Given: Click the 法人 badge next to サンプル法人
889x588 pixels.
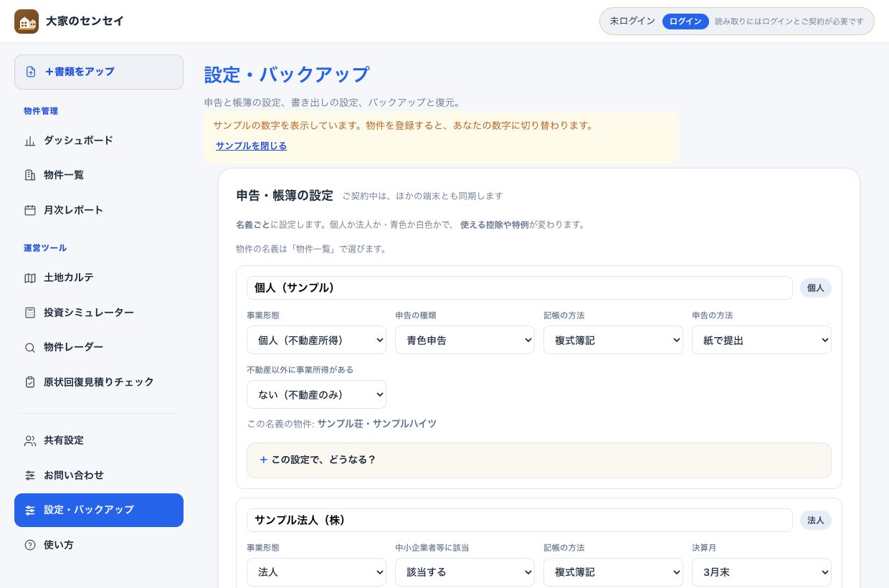Looking at the screenshot, I should pos(816,521).
